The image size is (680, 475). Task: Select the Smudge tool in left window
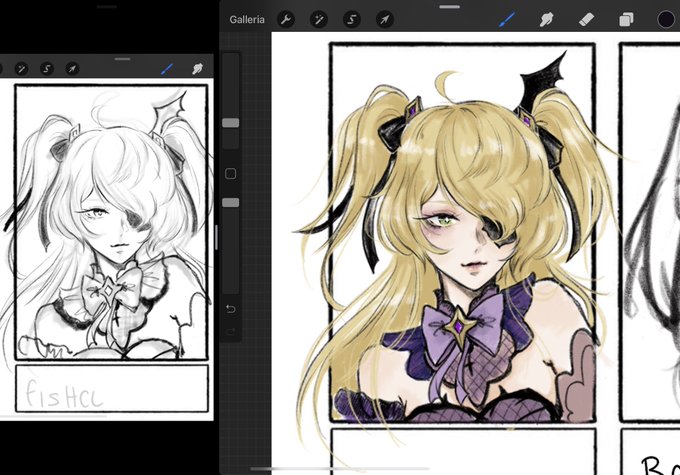click(197, 69)
